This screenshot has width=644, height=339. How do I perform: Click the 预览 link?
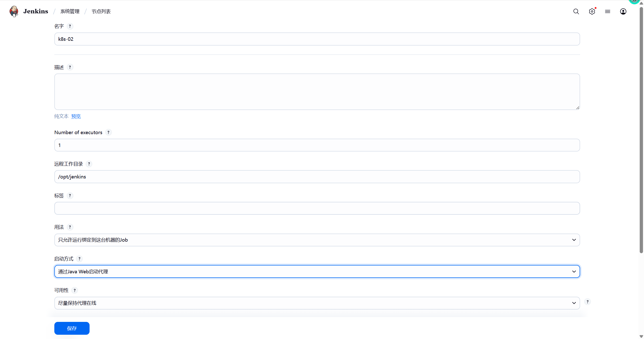tap(76, 116)
